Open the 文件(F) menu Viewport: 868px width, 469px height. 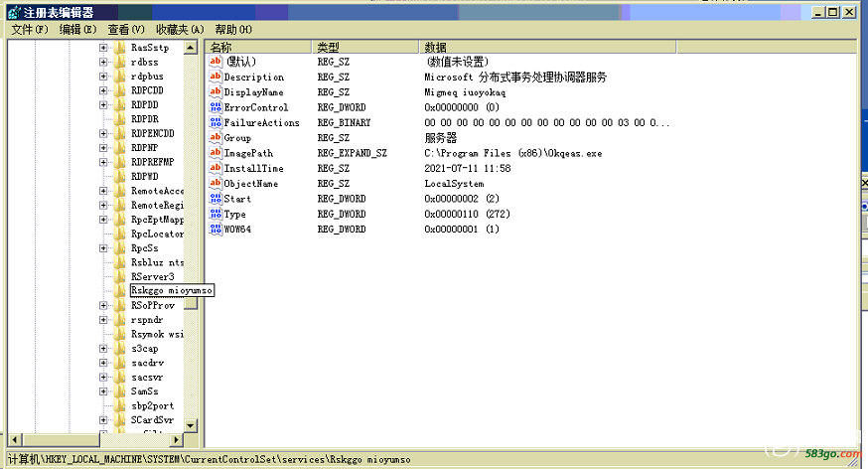click(x=30, y=30)
